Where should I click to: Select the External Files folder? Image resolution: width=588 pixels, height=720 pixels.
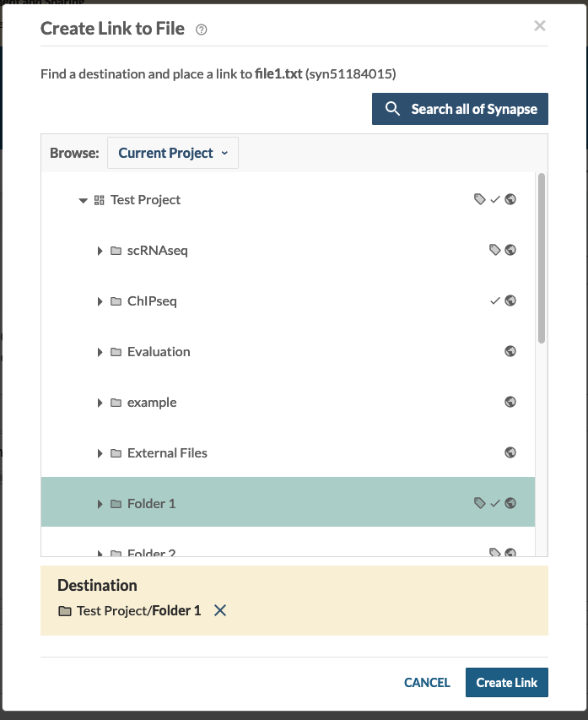167,453
